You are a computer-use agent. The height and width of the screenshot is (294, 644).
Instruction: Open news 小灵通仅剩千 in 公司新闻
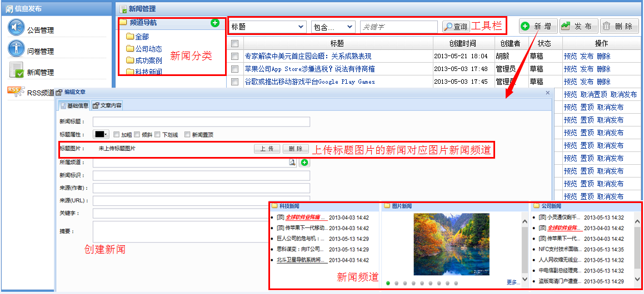point(560,217)
